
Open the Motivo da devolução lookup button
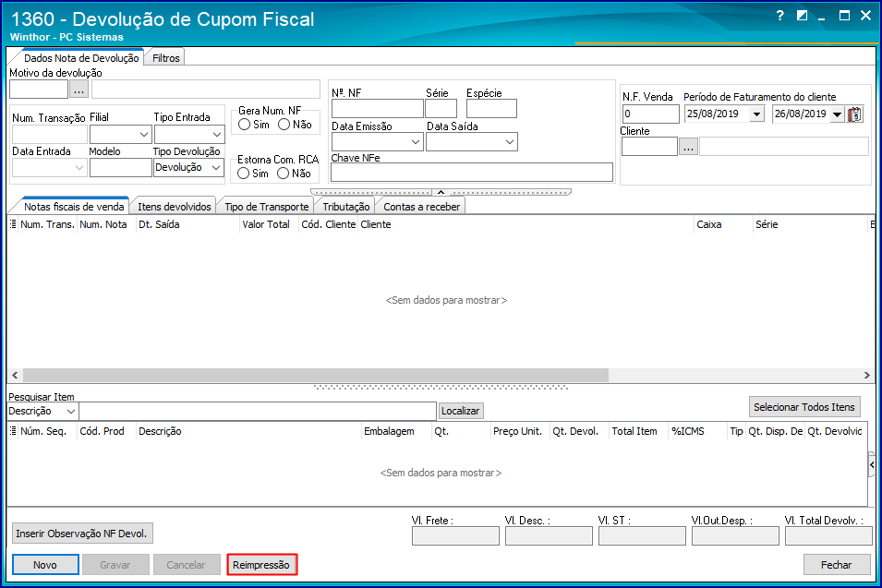[79, 90]
